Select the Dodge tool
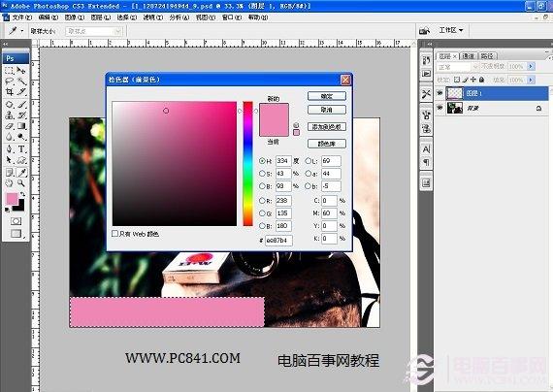Screen dimensions: 553x392 pyautogui.click(x=21, y=137)
